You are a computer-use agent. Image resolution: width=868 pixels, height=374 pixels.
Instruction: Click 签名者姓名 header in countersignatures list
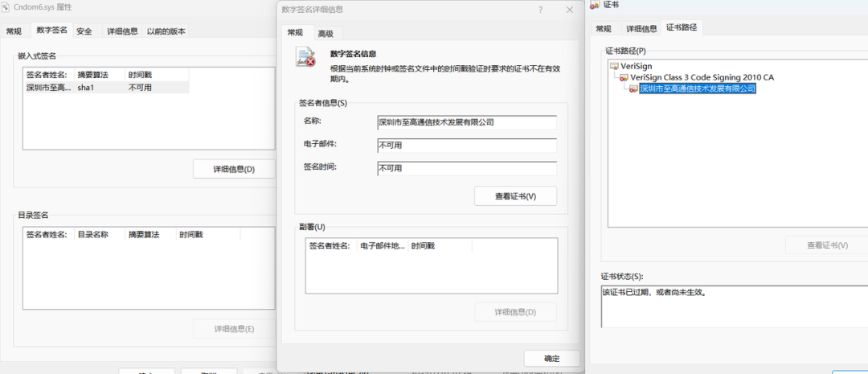tap(331, 245)
